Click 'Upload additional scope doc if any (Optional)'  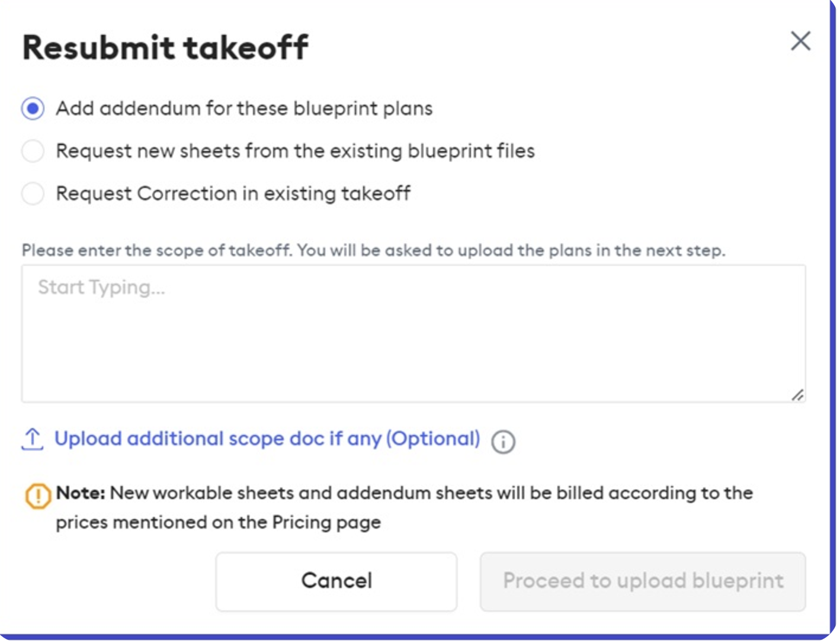[267, 439]
